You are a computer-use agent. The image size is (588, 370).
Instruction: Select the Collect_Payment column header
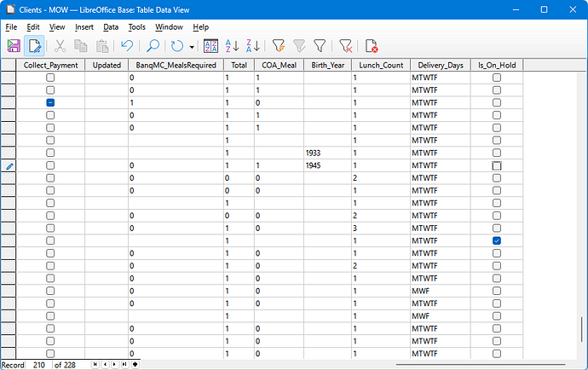pyautogui.click(x=50, y=66)
